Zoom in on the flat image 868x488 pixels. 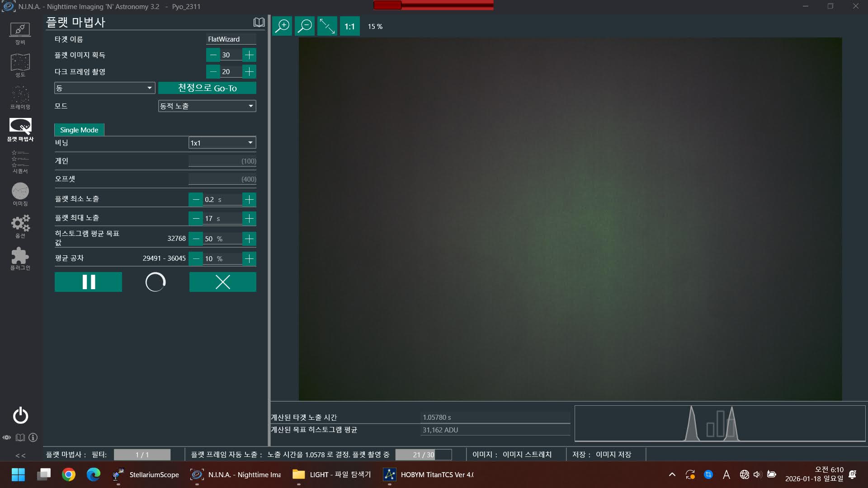pos(282,26)
